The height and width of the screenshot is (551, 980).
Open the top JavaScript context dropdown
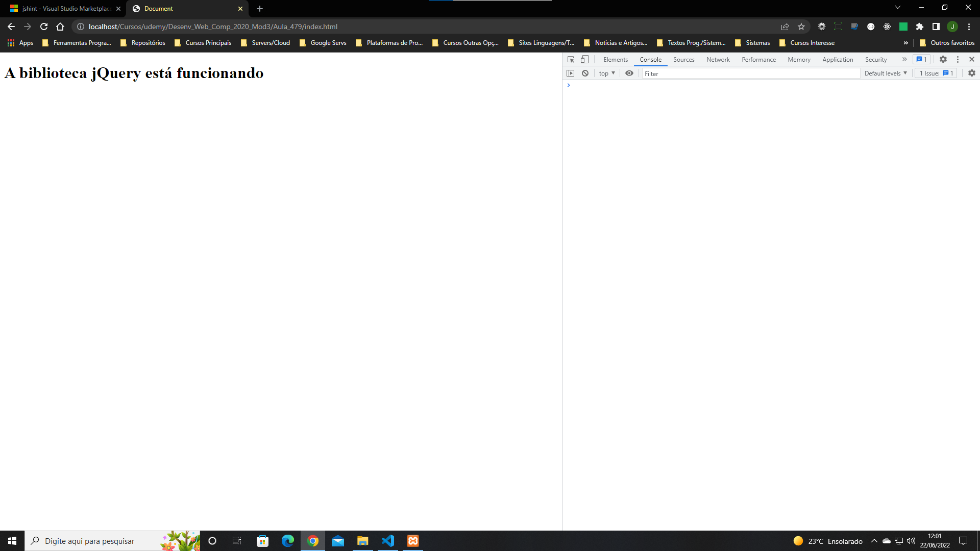tap(607, 73)
